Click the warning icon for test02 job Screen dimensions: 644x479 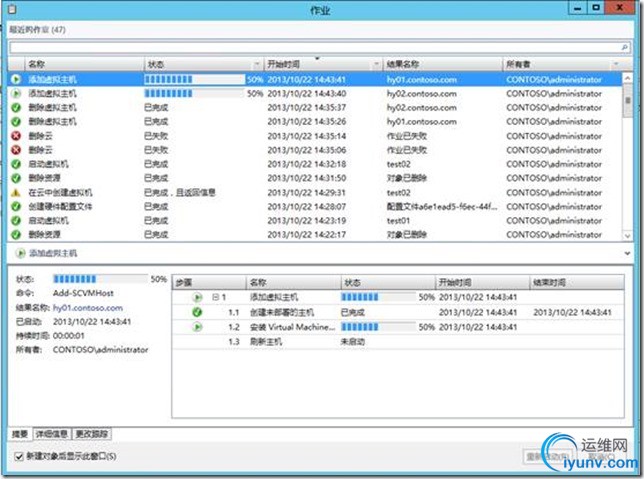click(16, 192)
